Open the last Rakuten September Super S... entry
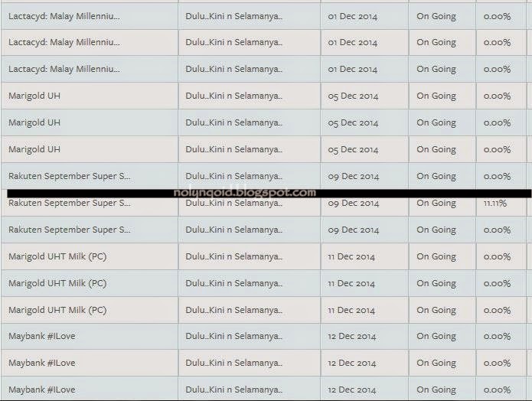The width and height of the screenshot is (532, 401). pyautogui.click(x=69, y=230)
